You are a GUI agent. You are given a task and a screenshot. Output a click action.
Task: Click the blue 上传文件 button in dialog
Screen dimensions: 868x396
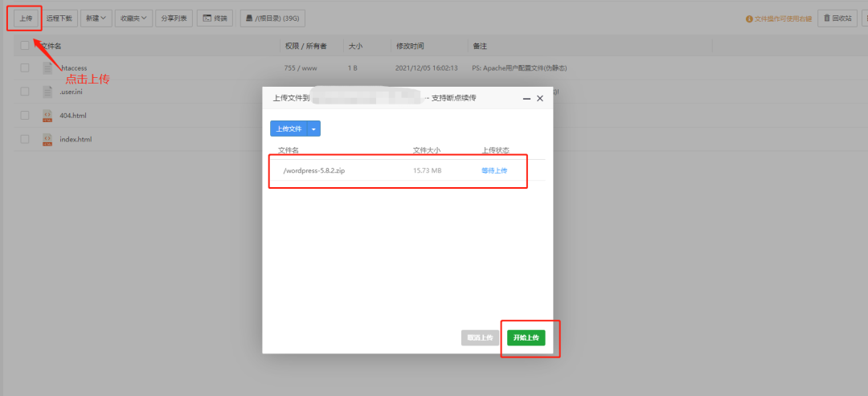pos(289,129)
